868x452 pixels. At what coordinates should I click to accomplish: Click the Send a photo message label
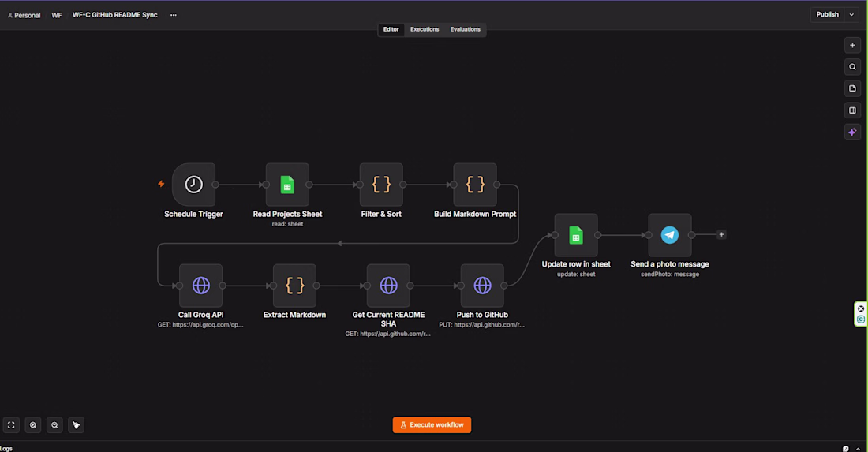(x=670, y=264)
